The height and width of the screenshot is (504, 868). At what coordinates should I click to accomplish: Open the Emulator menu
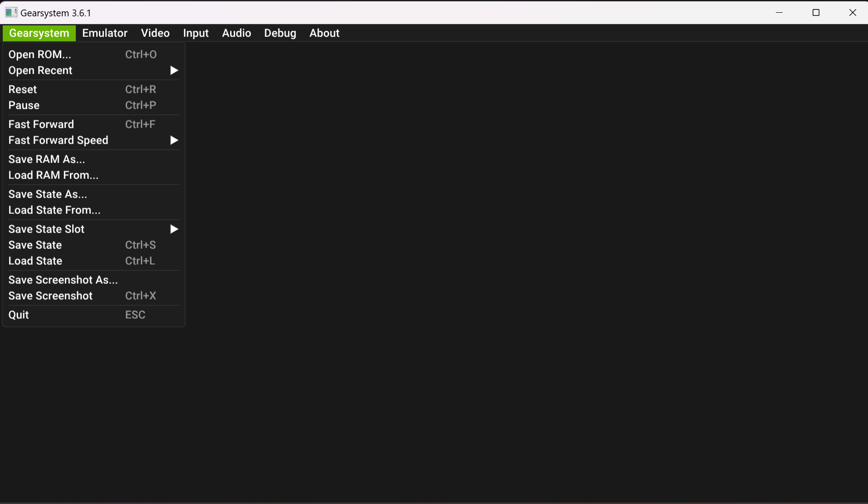coord(105,33)
